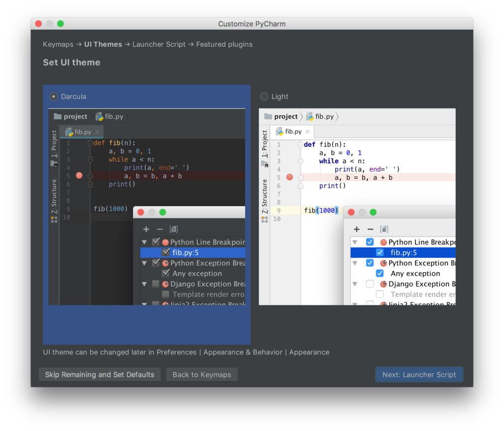
Task: Click red exception icon beside Django Exception Breakpoint, Light
Action: click(x=383, y=284)
